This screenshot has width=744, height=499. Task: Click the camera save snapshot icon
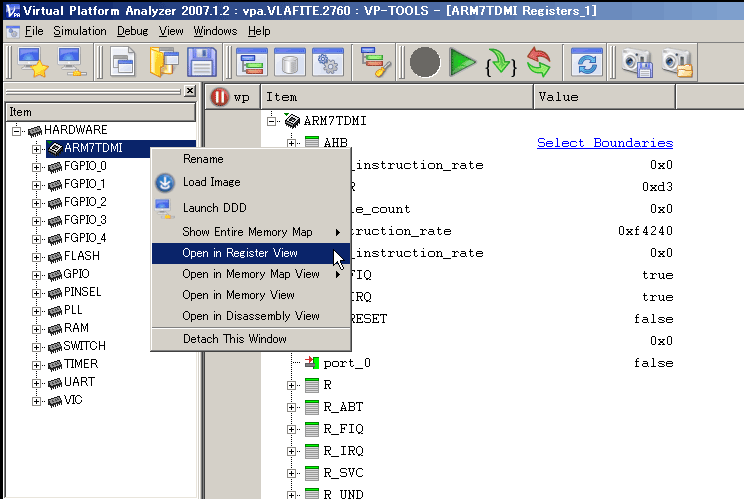click(637, 62)
